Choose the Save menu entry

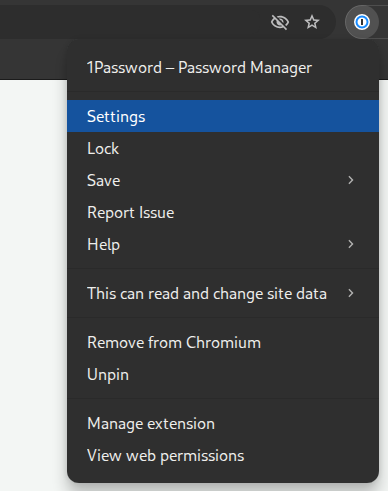223,180
